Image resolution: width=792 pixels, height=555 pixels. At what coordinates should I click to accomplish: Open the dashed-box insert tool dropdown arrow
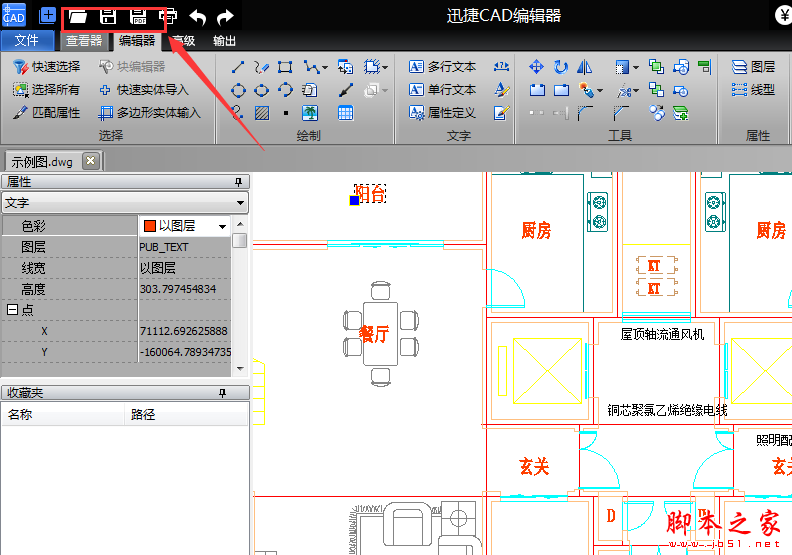point(385,67)
